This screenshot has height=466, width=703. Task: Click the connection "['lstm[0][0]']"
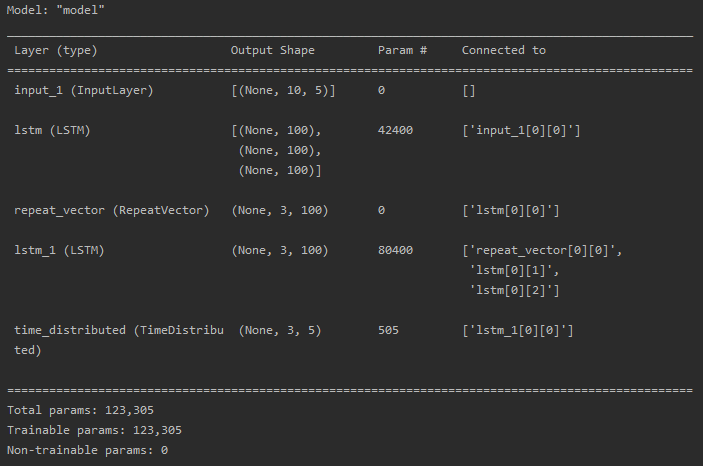[511, 210]
